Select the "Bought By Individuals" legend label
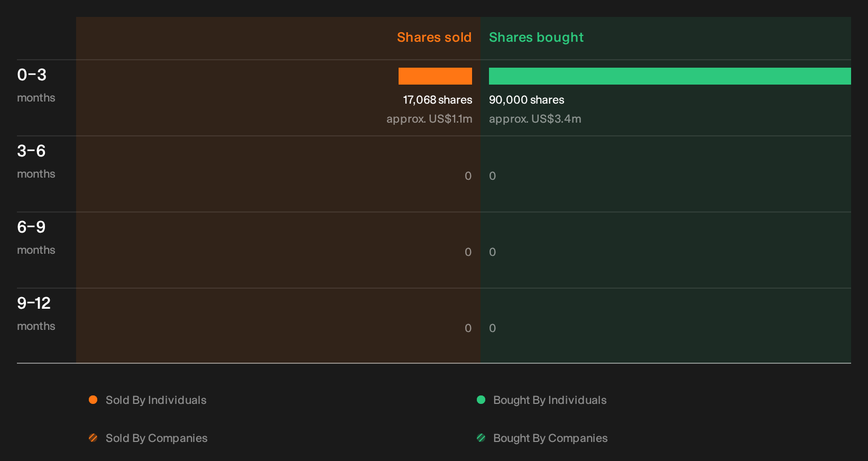 [x=550, y=400]
